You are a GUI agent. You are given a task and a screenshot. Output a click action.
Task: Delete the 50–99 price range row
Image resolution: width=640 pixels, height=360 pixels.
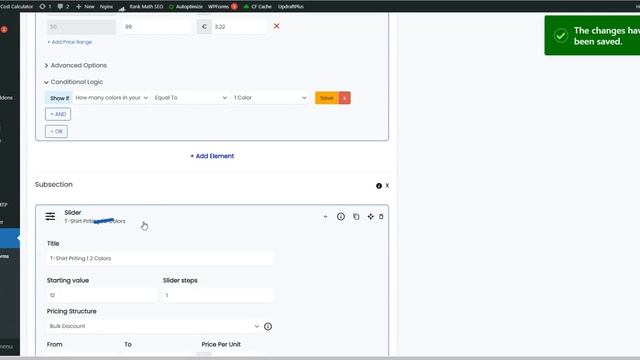[276, 26]
